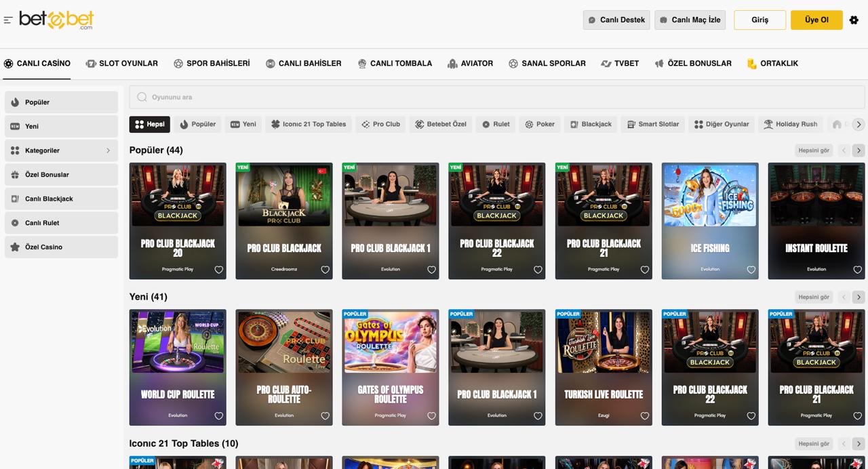This screenshot has width=868, height=469.
Task: Click Canlı Destek button
Action: click(x=616, y=20)
